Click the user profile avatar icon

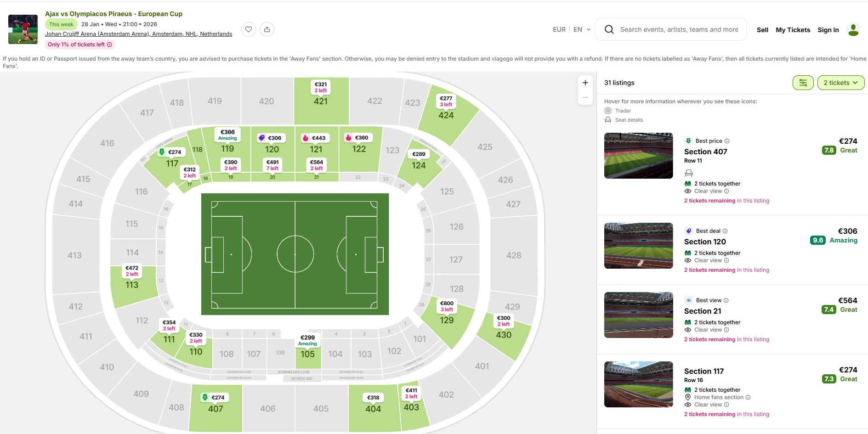tap(853, 30)
